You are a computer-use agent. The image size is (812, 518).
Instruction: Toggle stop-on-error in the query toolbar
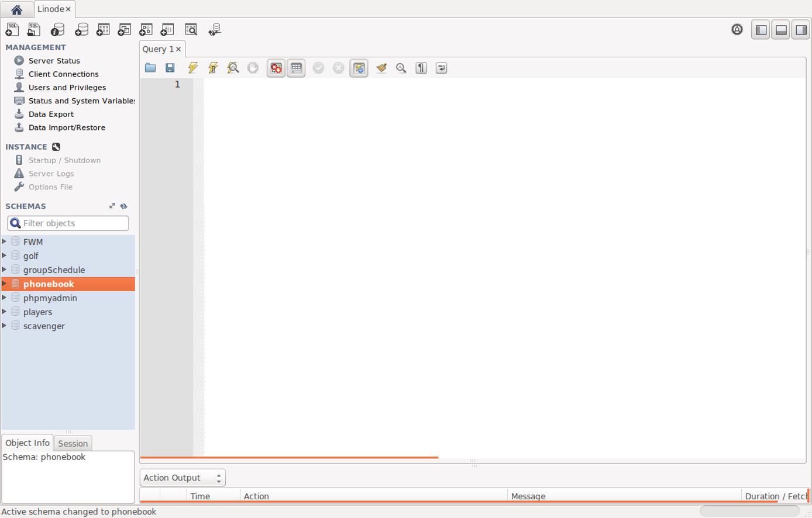[x=275, y=68]
